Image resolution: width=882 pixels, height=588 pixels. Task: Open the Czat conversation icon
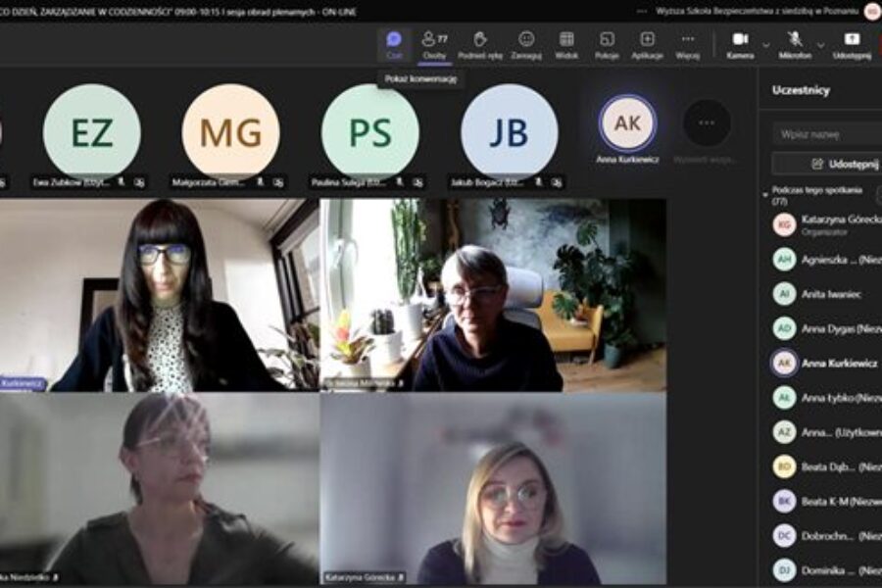(394, 45)
